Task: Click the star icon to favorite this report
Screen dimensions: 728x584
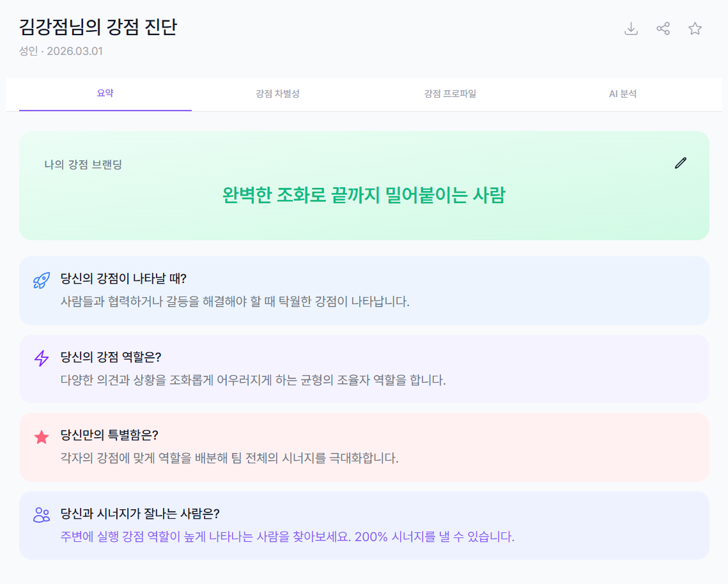Action: (695, 29)
